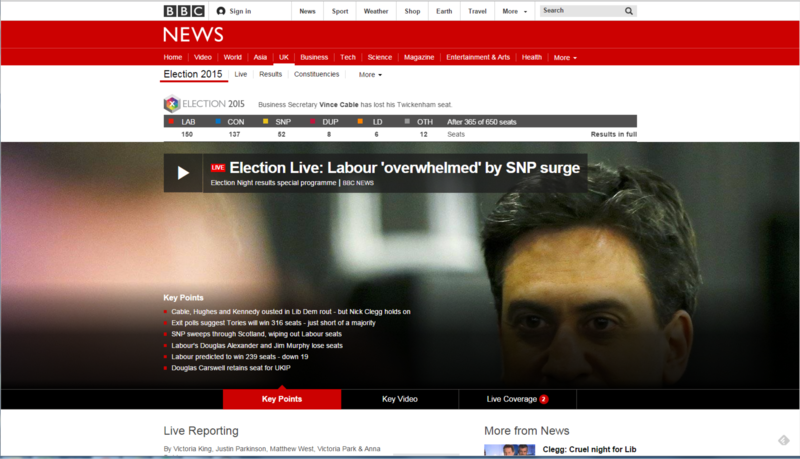Open the election Results sub-tab
The image size is (800, 459).
point(270,74)
